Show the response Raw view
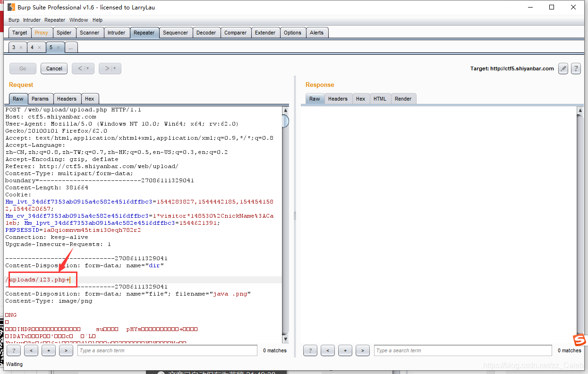588x374 pixels. point(315,99)
